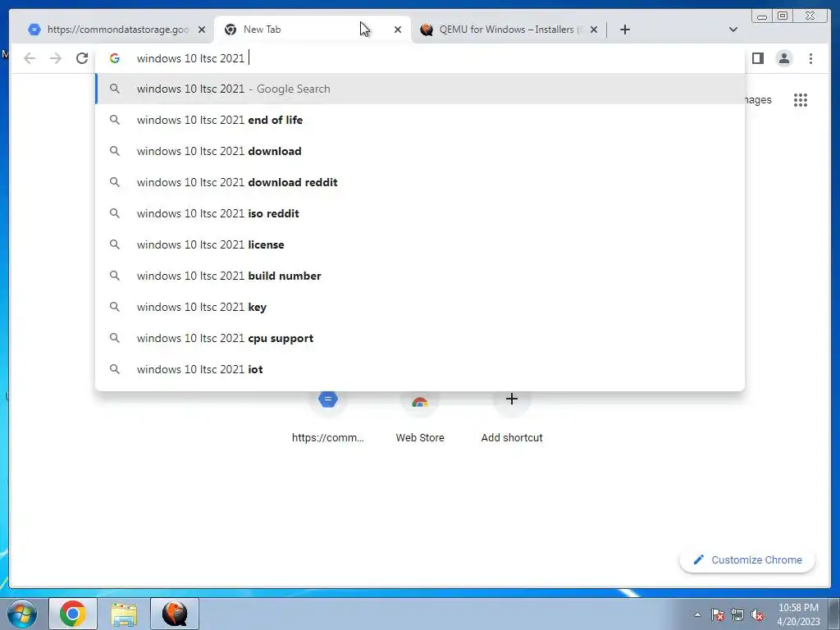The height and width of the screenshot is (630, 840).
Task: Click the Customize Chrome button
Action: pyautogui.click(x=747, y=559)
